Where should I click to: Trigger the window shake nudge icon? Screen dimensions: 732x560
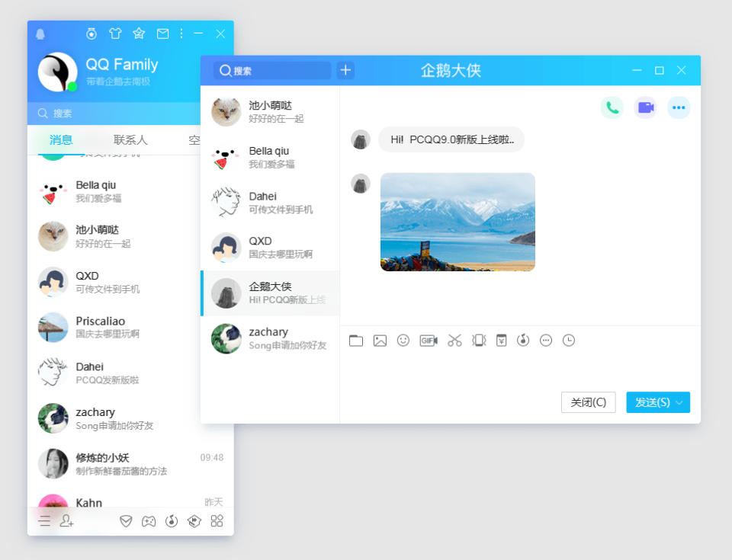(478, 341)
